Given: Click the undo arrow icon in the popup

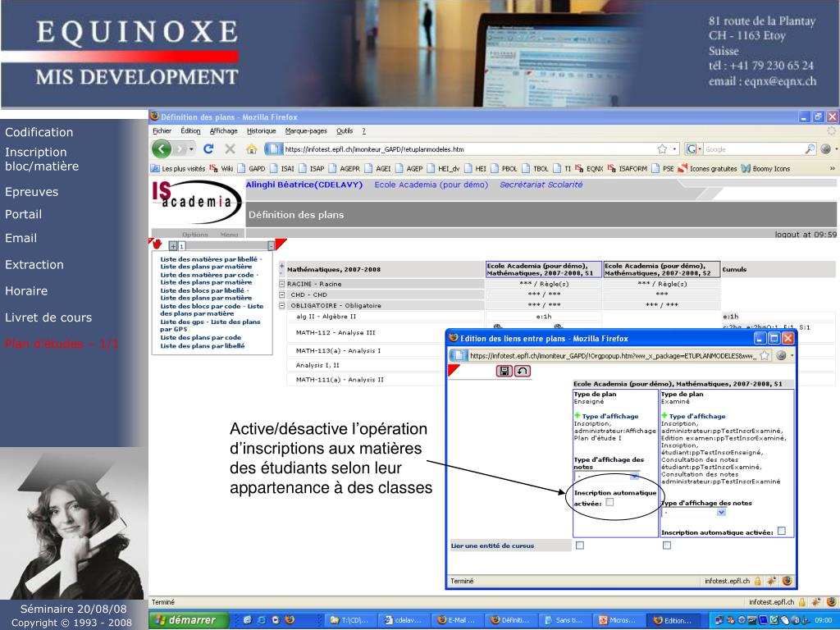Looking at the screenshot, I should tap(523, 371).
